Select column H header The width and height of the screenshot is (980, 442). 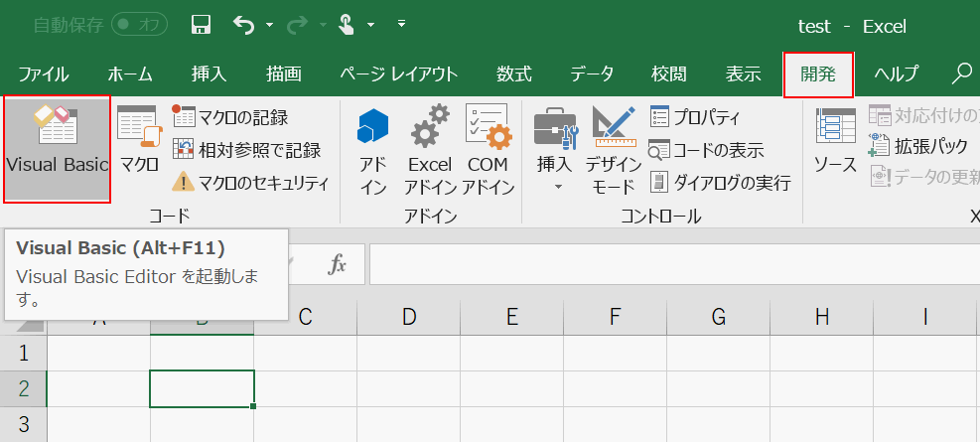point(822,318)
